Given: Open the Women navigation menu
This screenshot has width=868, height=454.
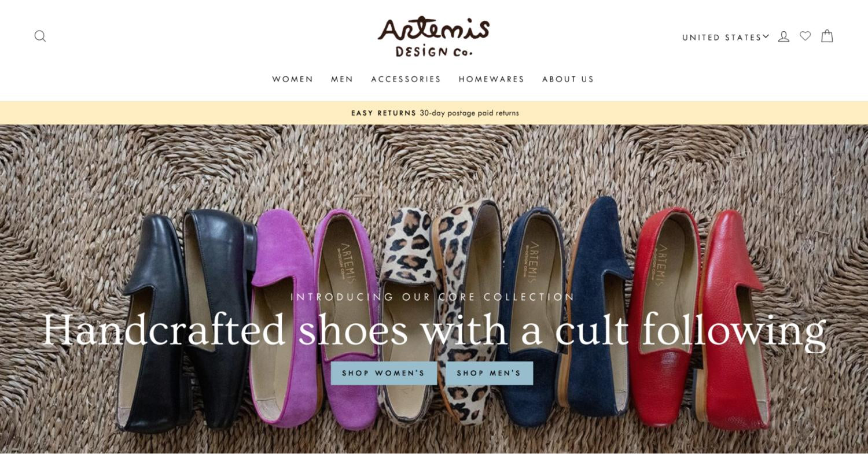Looking at the screenshot, I should pos(293,79).
